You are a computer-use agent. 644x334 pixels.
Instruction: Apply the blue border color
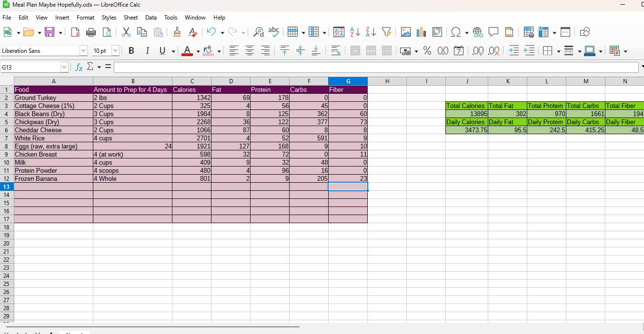point(590,50)
